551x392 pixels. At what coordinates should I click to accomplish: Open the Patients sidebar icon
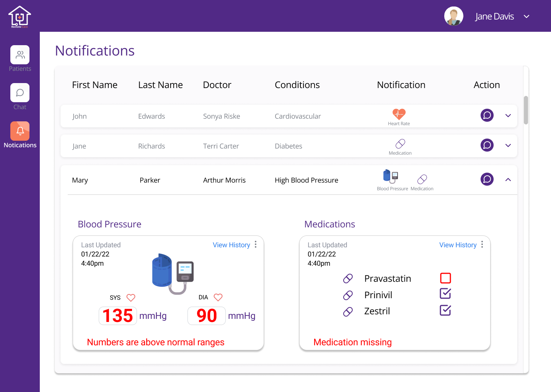coord(20,54)
